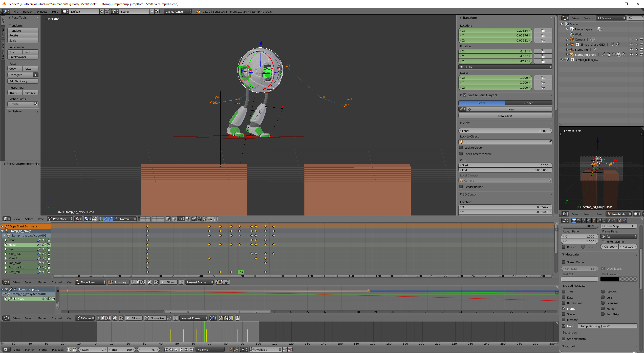Check the Render Border option
The height and width of the screenshot is (353, 644).
[461, 187]
